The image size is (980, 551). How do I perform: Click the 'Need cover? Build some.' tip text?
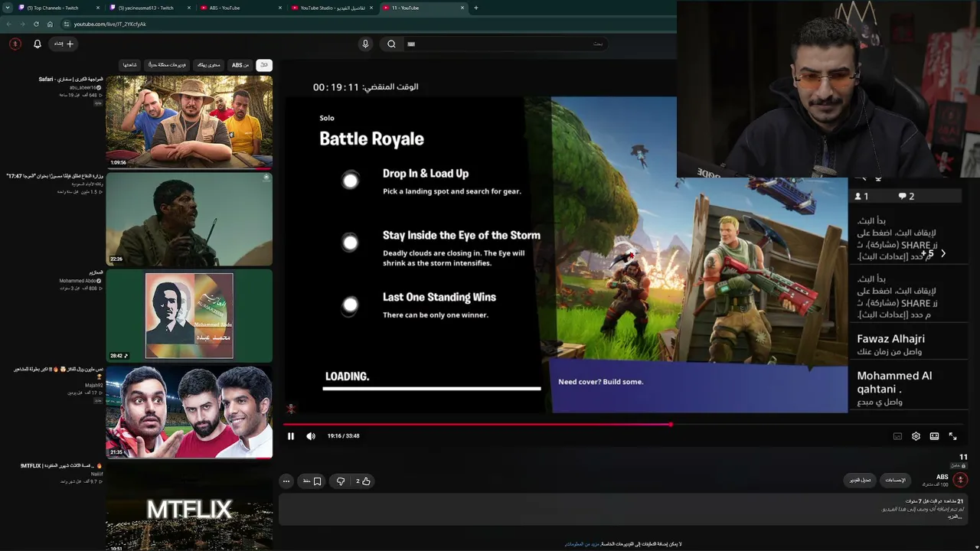(601, 382)
